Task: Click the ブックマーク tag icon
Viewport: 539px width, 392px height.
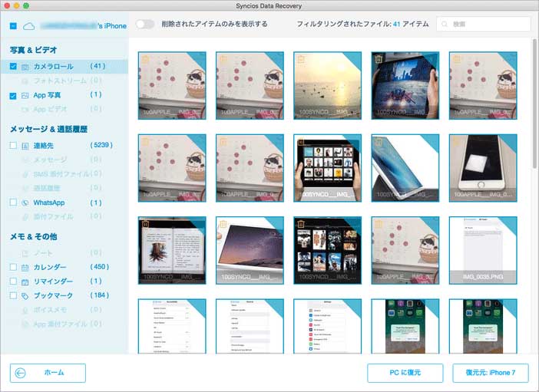Action: 25,296
